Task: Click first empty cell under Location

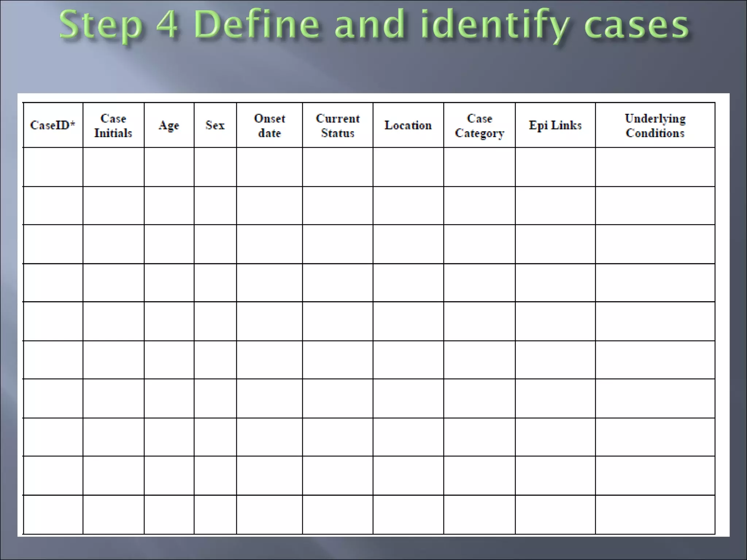Action: tap(408, 167)
